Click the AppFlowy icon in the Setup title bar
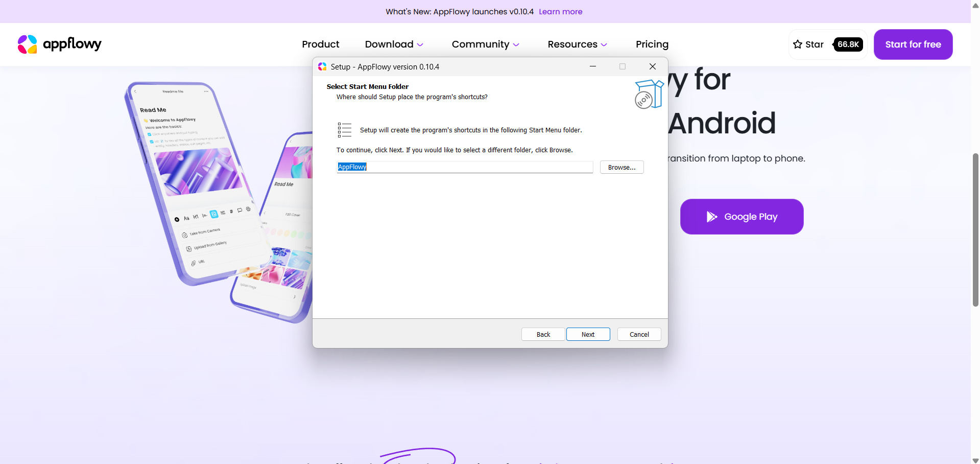Image resolution: width=980 pixels, height=464 pixels. [x=322, y=67]
